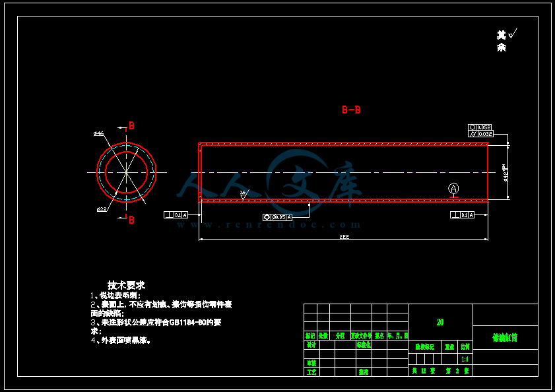Select technical requirement line 1 锐边去毛刺
Image resolution: width=555 pixels, height=392 pixels.
click(x=115, y=296)
